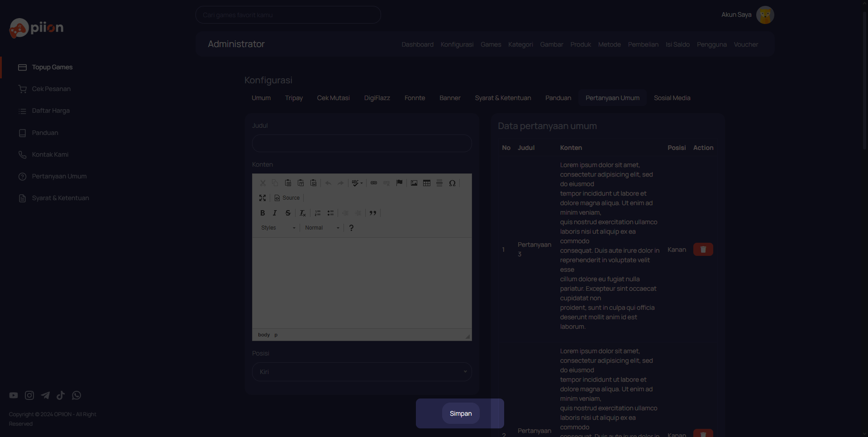
Task: Open the Normal paragraph format dropdown
Action: 322,228
